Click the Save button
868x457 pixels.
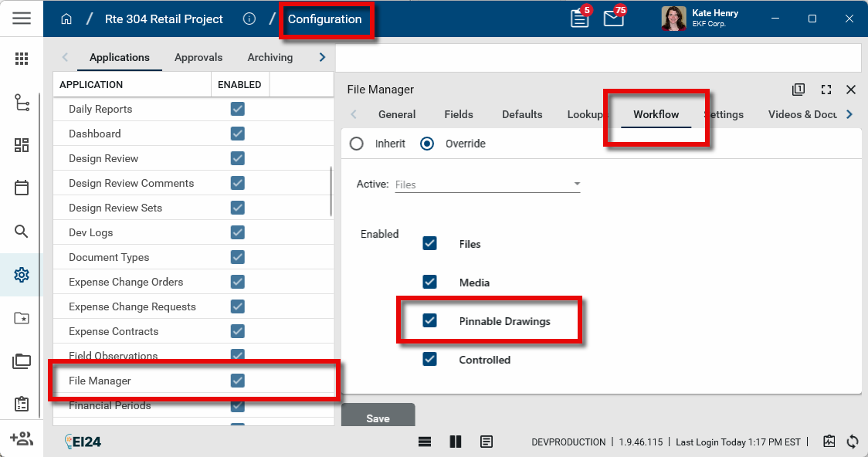378,418
